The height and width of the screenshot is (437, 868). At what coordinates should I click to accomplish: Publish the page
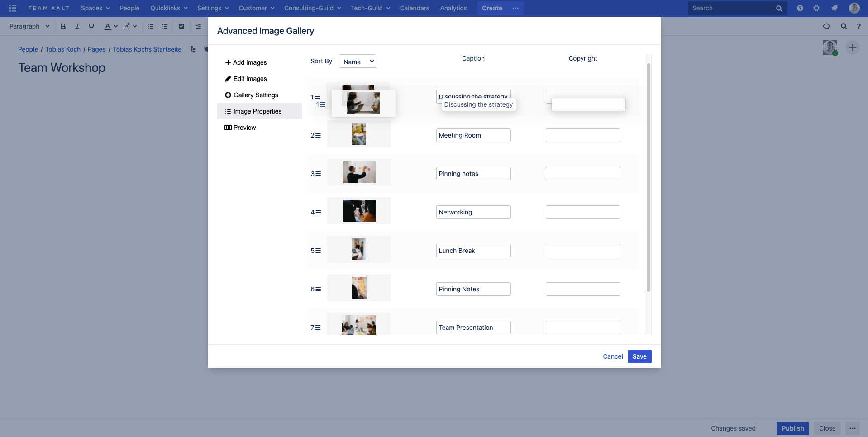tap(792, 428)
